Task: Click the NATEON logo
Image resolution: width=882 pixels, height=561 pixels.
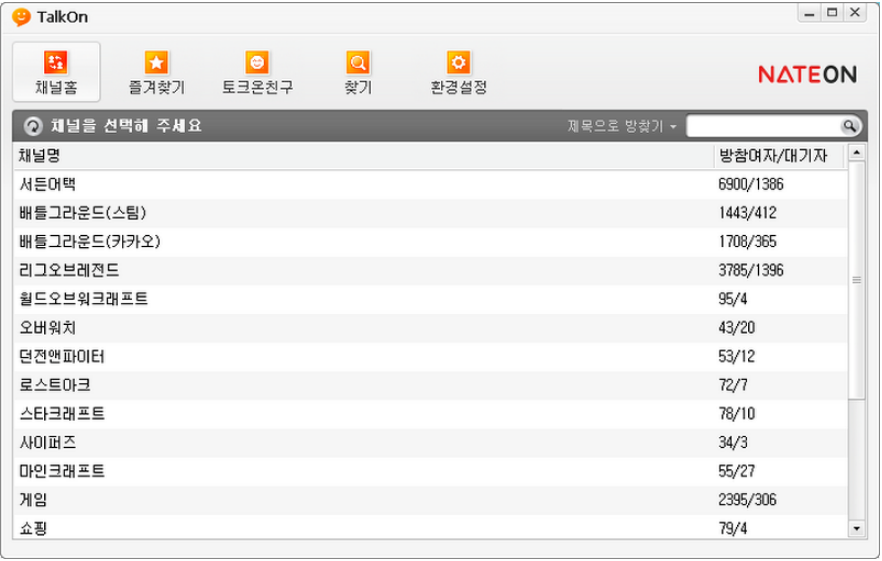Action: tap(807, 74)
